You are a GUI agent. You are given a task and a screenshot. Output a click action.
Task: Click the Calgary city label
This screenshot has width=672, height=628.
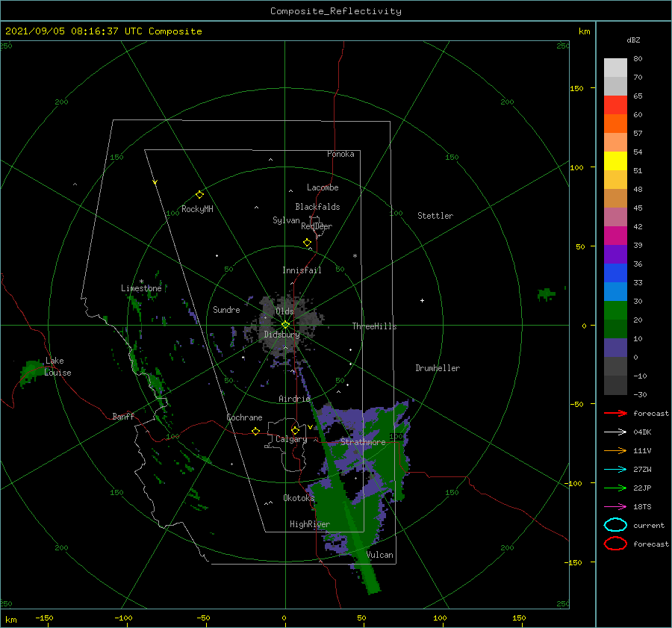point(291,439)
